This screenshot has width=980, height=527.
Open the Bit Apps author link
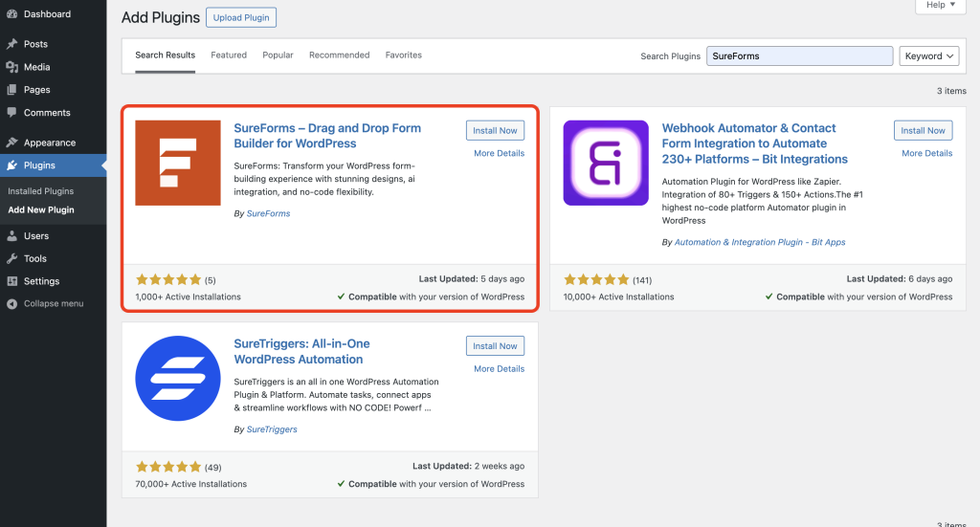[759, 242]
